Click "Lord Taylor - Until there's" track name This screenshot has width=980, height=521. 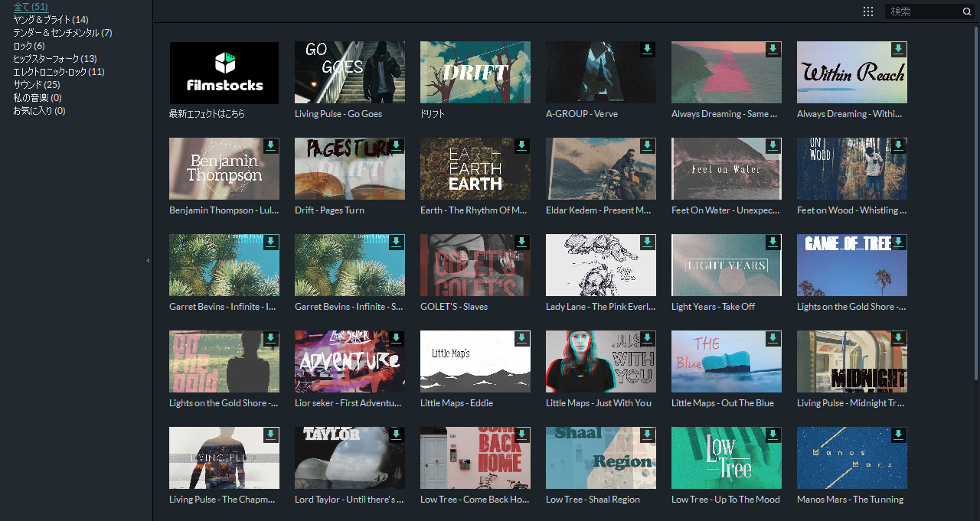(349, 500)
